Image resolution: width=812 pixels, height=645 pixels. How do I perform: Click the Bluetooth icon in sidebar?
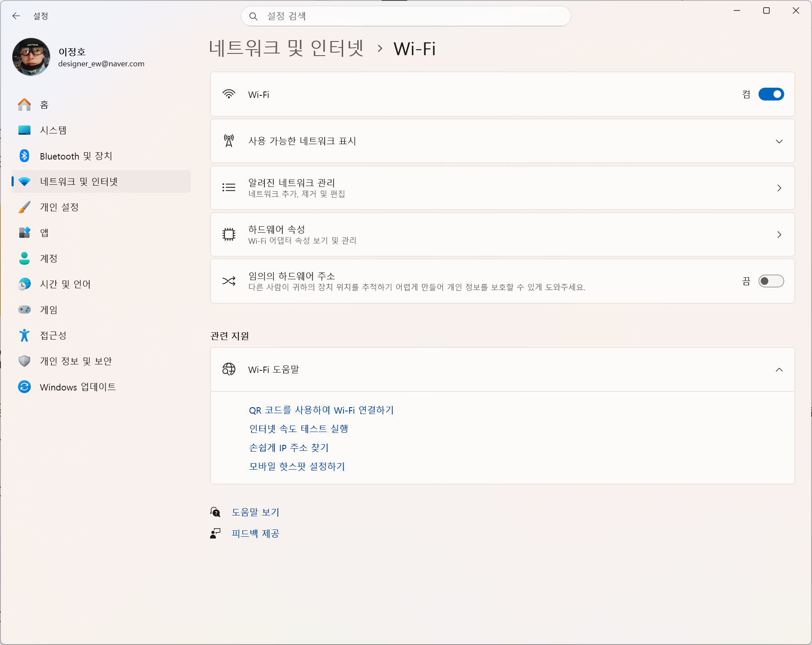click(x=24, y=156)
